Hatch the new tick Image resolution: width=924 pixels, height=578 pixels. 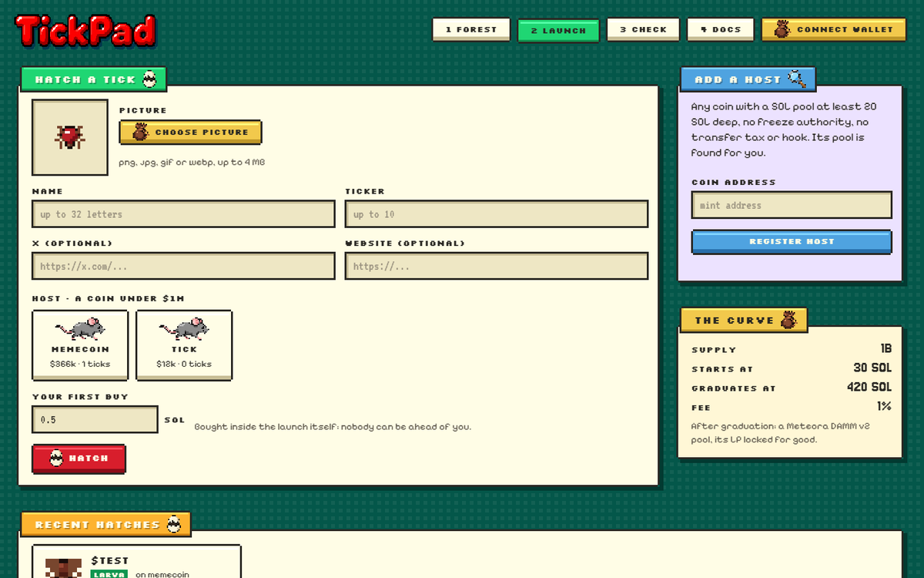coord(79,459)
